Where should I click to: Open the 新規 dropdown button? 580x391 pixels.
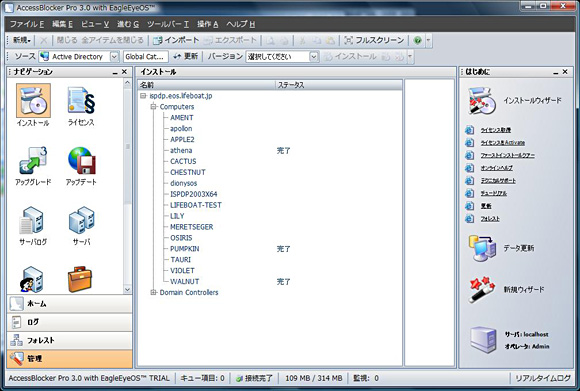[x=22, y=40]
